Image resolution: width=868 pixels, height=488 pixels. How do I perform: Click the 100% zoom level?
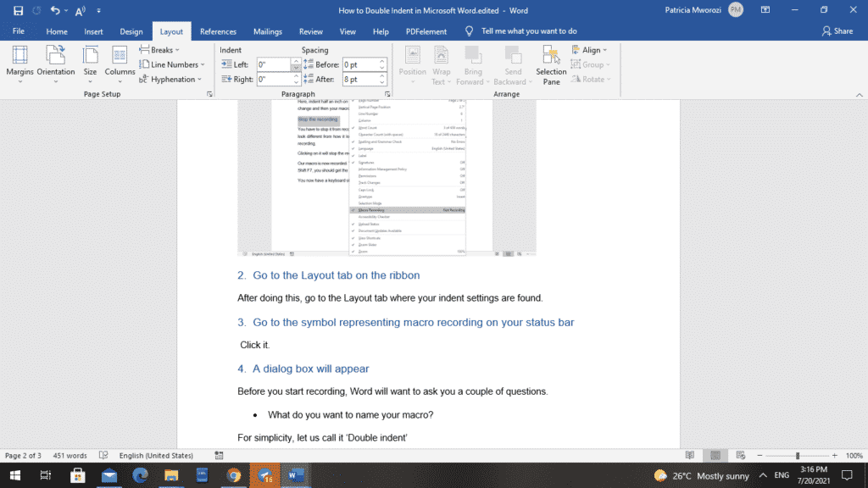point(854,455)
